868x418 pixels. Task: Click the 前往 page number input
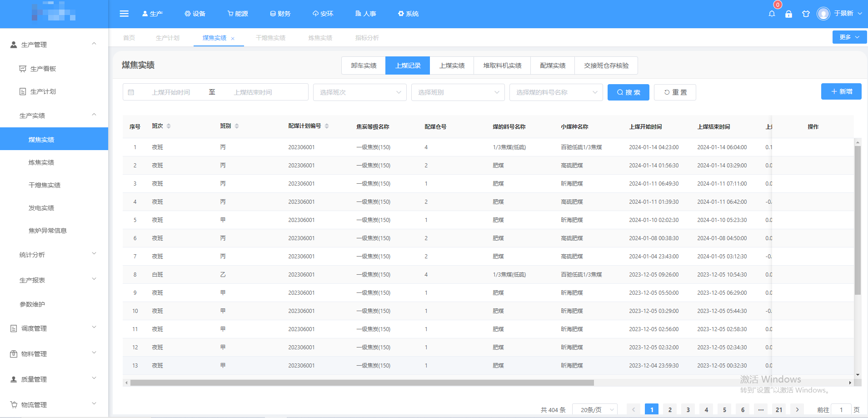[x=841, y=409]
